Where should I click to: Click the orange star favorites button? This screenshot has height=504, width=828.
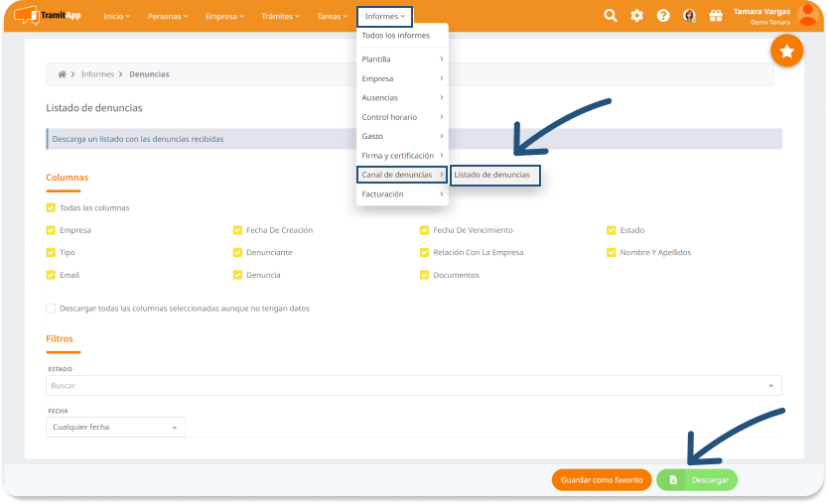(786, 52)
